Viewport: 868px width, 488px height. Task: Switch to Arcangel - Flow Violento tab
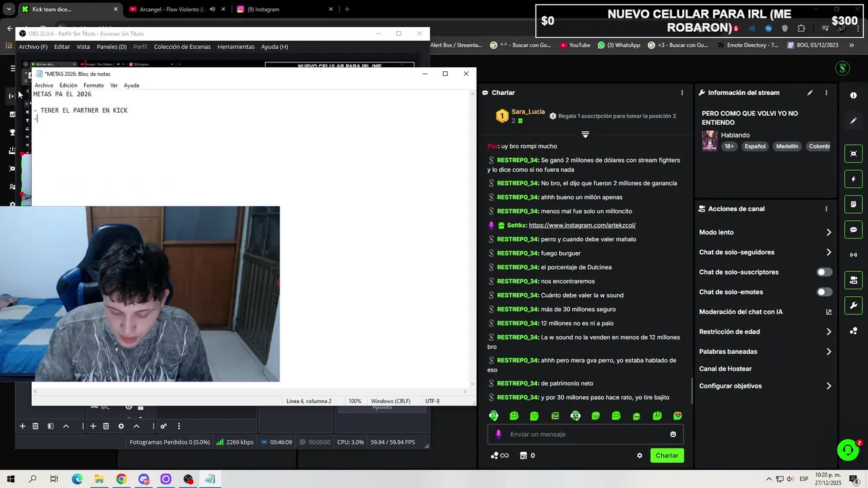click(x=176, y=9)
